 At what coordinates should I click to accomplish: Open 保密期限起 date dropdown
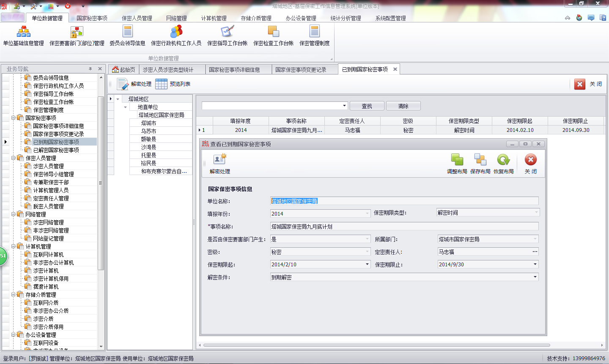click(x=367, y=265)
